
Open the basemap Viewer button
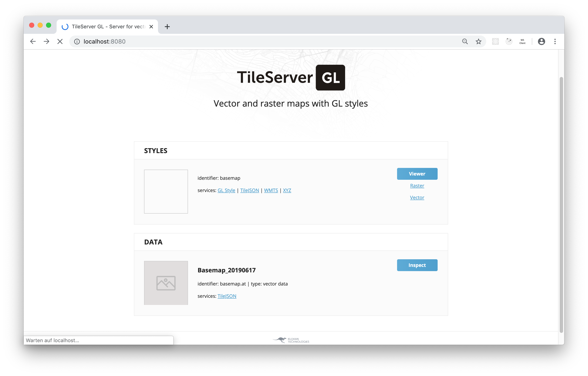coord(417,174)
